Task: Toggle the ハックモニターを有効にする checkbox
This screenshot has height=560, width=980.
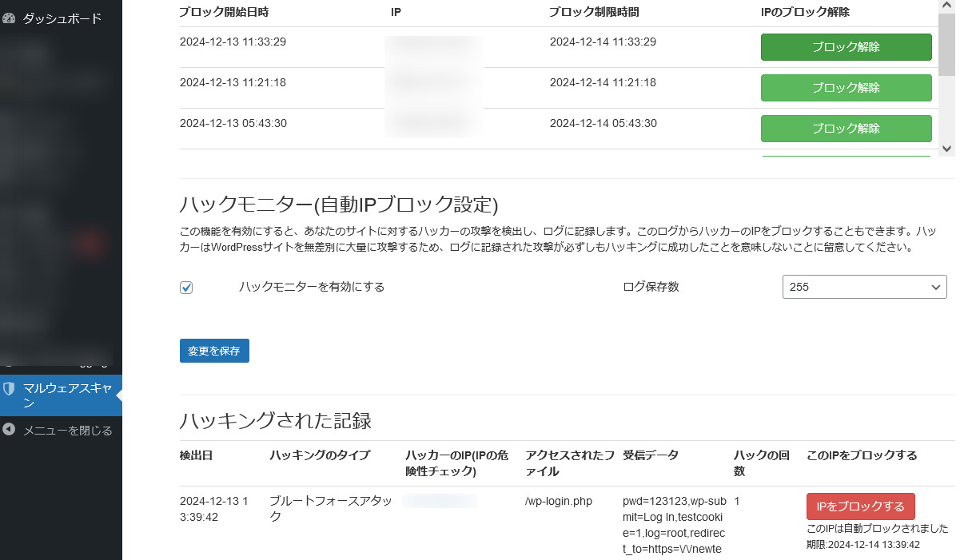Action: click(186, 288)
